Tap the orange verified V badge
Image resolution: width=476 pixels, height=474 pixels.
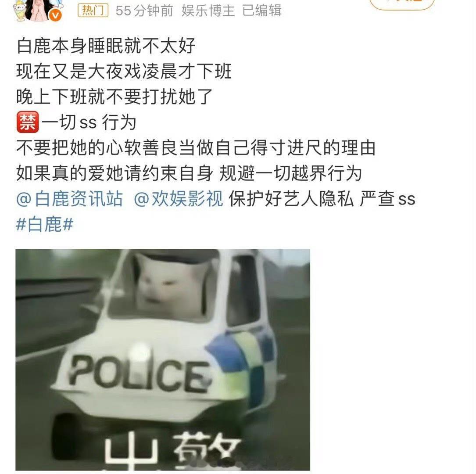tap(55, 15)
